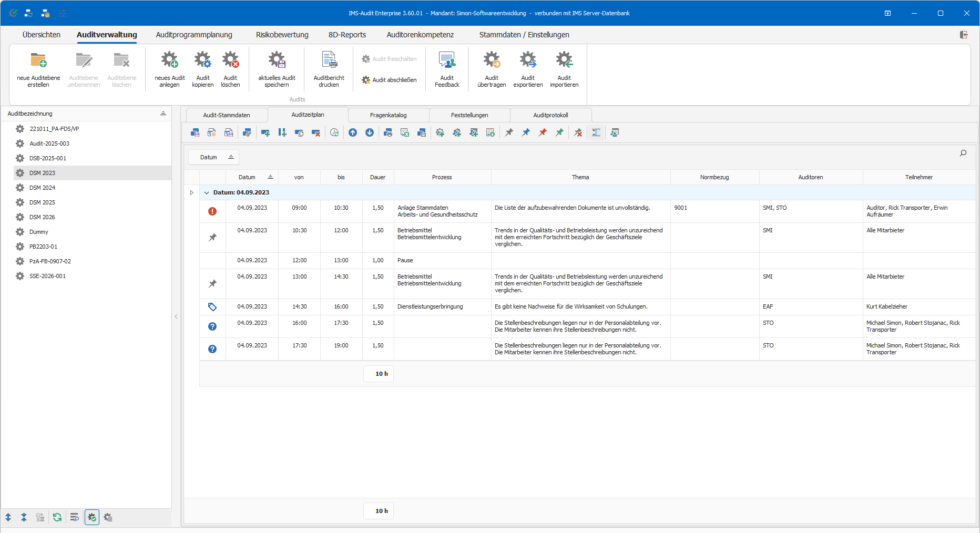Toggle the gear with list filter icon
Viewport: 980px width, 533px height.
(108, 517)
